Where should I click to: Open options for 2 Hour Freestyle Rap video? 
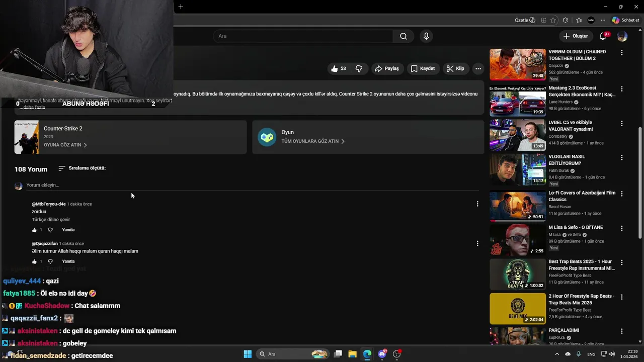pos(622,297)
